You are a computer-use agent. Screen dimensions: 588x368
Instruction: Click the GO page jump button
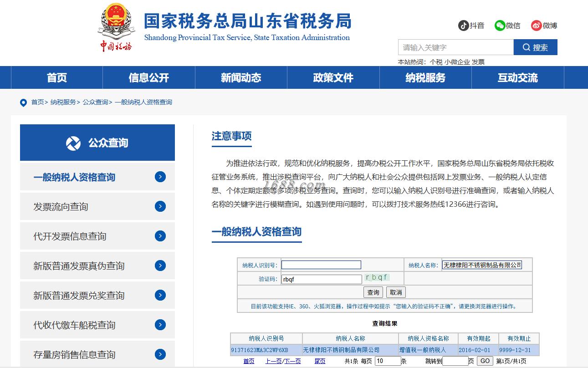tap(485, 361)
